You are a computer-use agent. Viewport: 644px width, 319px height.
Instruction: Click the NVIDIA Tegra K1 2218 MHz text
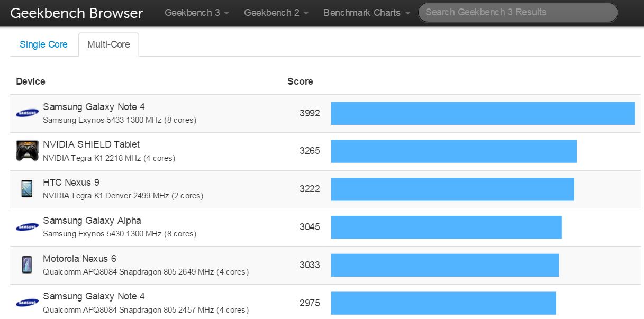109,158
